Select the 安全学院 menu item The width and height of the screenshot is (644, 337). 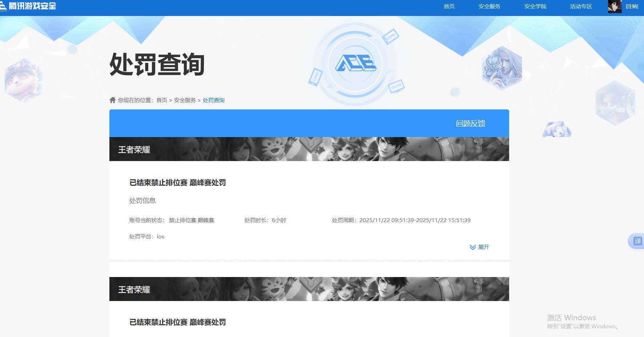(535, 6)
